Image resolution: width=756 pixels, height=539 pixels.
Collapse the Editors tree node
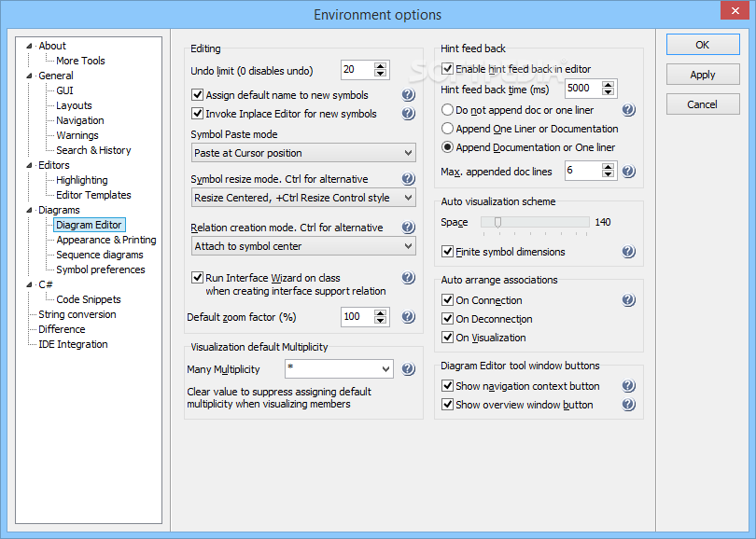click(x=30, y=165)
